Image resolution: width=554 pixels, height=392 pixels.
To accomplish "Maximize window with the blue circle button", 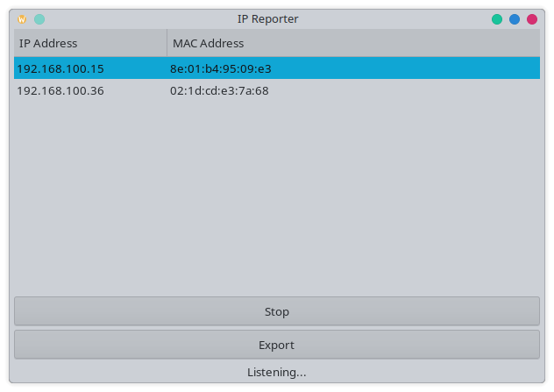I will pyautogui.click(x=515, y=19).
